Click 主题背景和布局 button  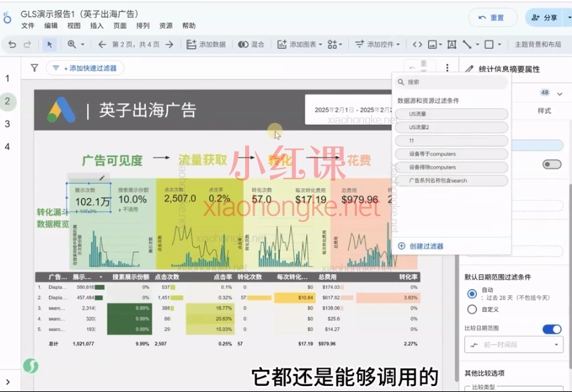pyautogui.click(x=538, y=44)
